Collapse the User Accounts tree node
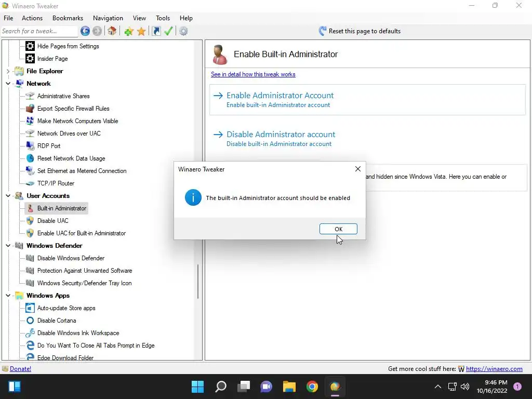The image size is (532, 399). coord(8,196)
